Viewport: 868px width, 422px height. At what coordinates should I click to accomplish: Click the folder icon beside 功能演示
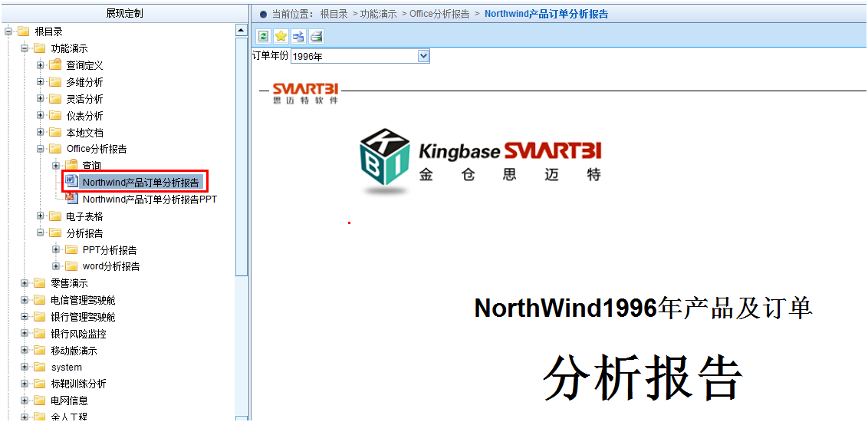coord(39,48)
